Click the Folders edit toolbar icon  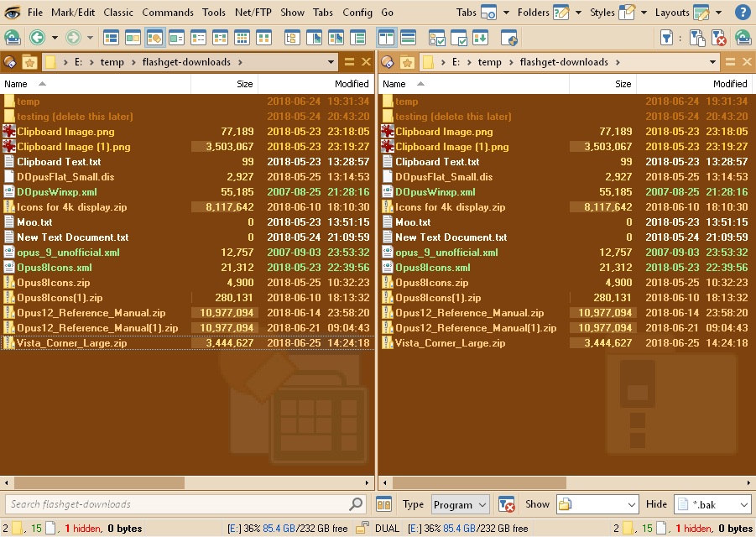[x=560, y=12]
